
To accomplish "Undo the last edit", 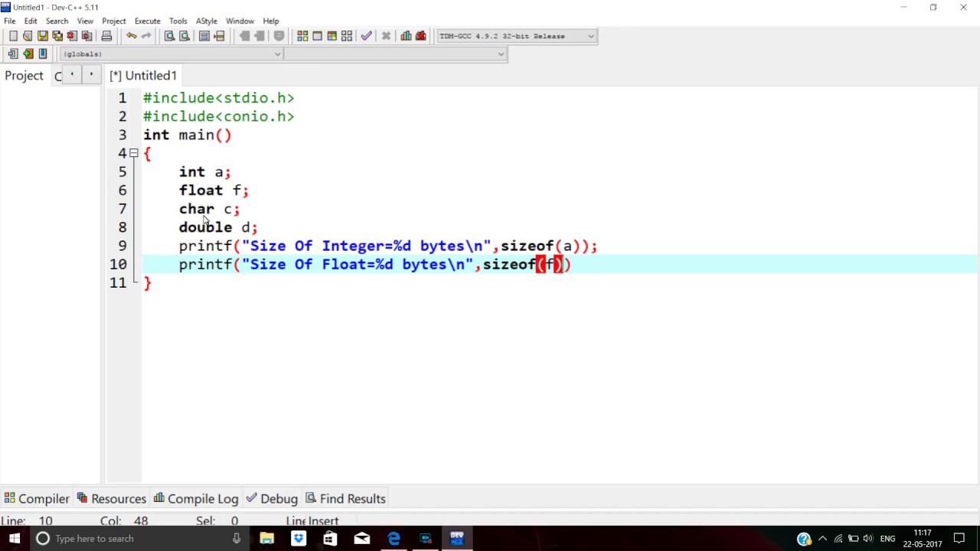I will tap(131, 36).
